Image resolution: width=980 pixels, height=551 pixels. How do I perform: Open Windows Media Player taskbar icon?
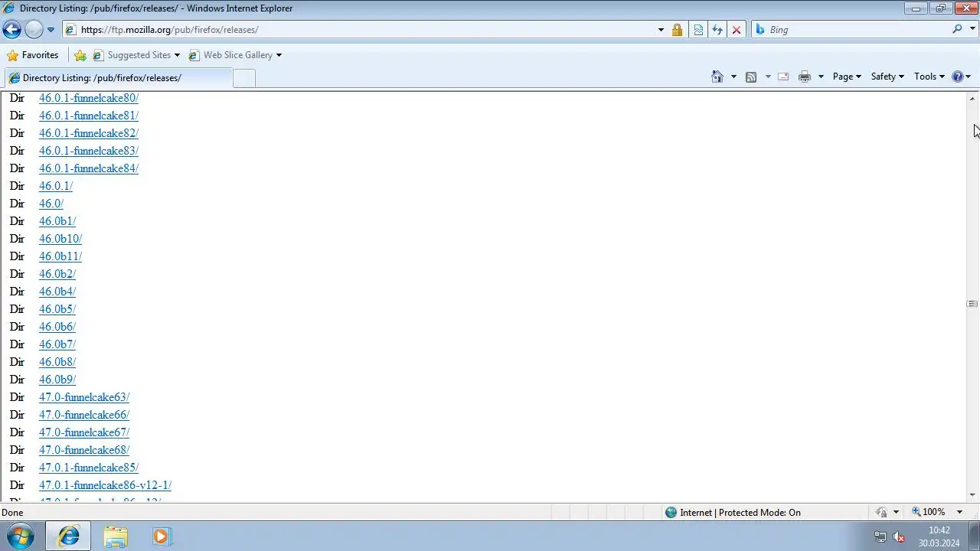point(161,536)
